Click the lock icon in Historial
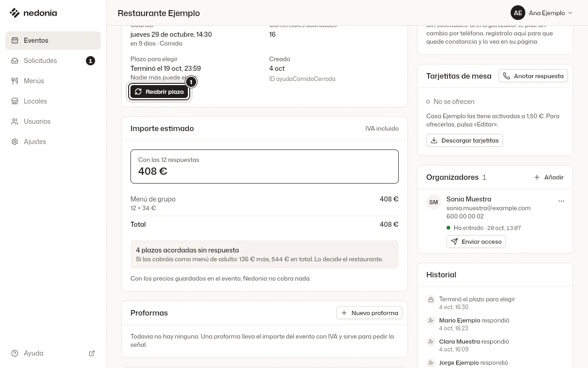The width and height of the screenshot is (588, 368). (x=431, y=299)
